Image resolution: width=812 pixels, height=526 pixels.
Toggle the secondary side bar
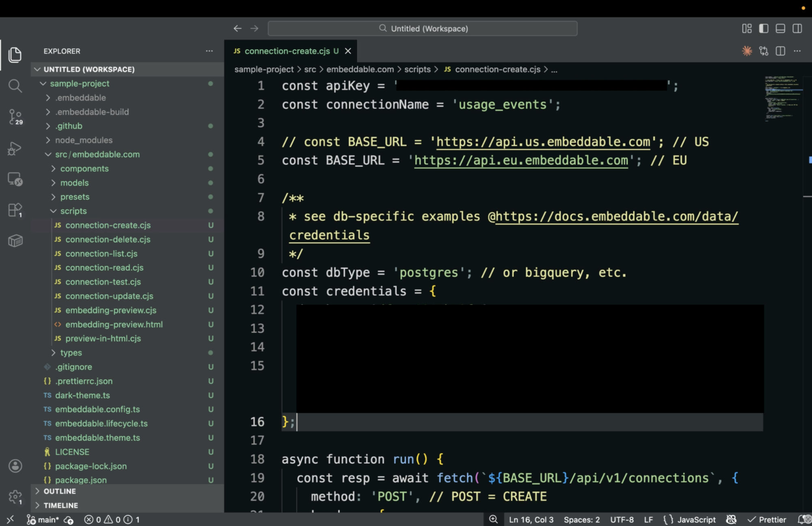tap(797, 28)
